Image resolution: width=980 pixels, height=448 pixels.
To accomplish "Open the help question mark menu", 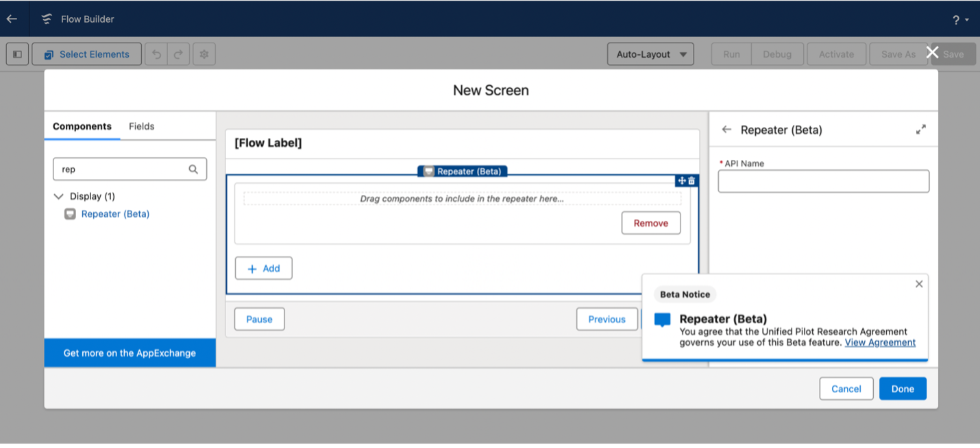I will [x=960, y=20].
